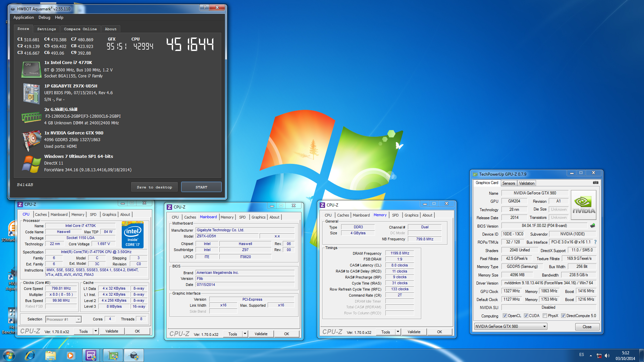Click the Aquamark help question mark button
The width and height of the screenshot is (644, 362).
[204, 7]
